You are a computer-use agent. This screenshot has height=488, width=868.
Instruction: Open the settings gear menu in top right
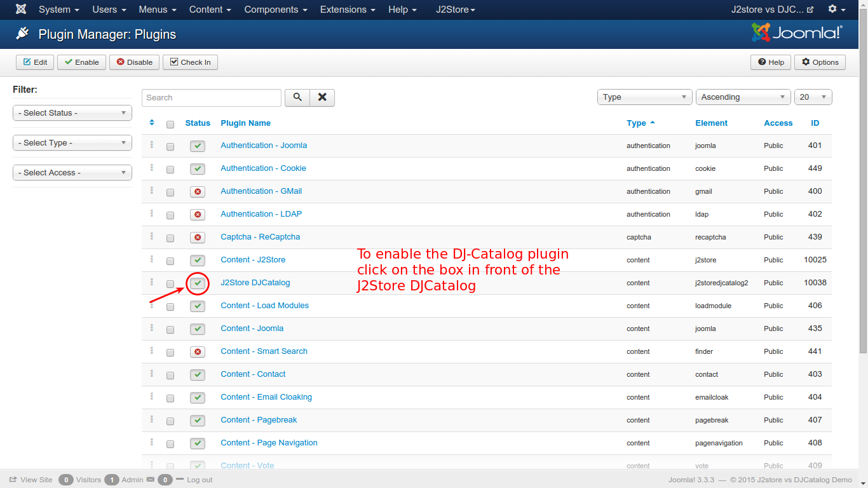[x=837, y=10]
